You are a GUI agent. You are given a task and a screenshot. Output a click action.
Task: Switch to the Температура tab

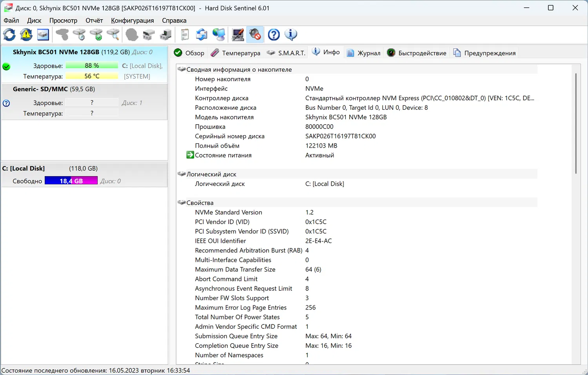point(235,53)
